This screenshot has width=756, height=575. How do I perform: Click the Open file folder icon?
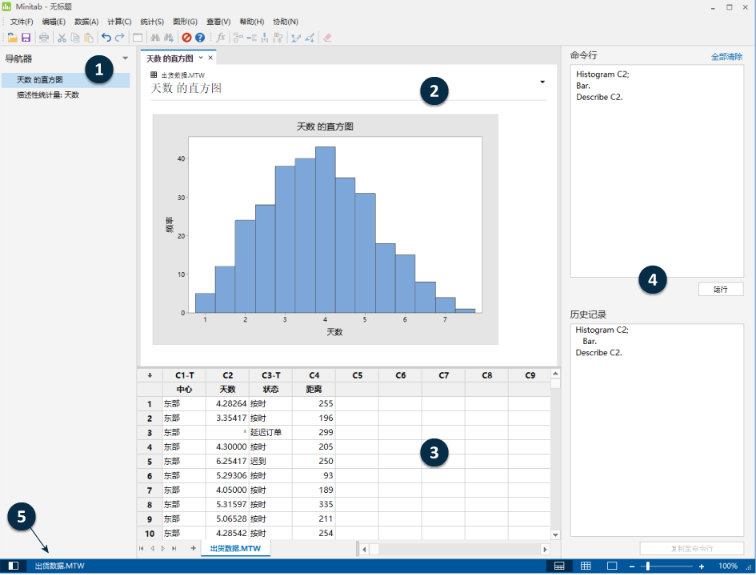13,37
